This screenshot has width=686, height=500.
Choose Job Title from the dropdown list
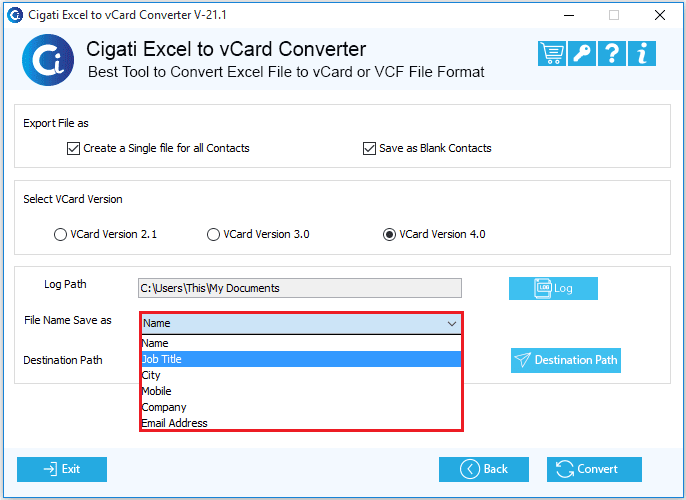pyautogui.click(x=301, y=359)
